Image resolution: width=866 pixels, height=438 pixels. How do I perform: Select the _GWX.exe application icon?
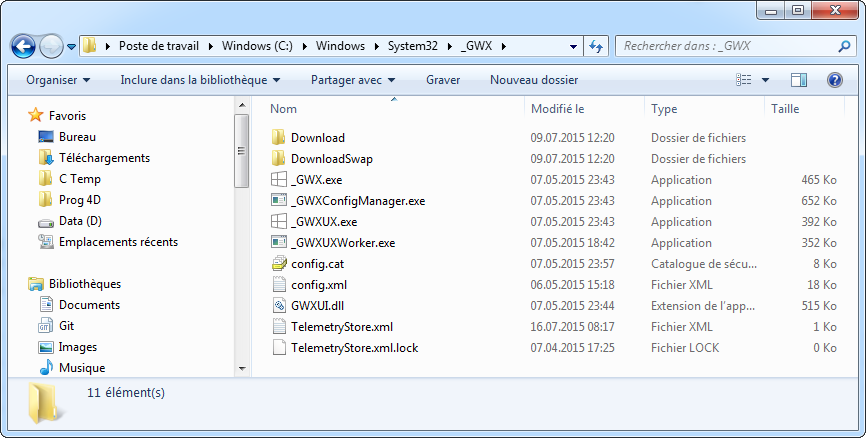(x=279, y=180)
